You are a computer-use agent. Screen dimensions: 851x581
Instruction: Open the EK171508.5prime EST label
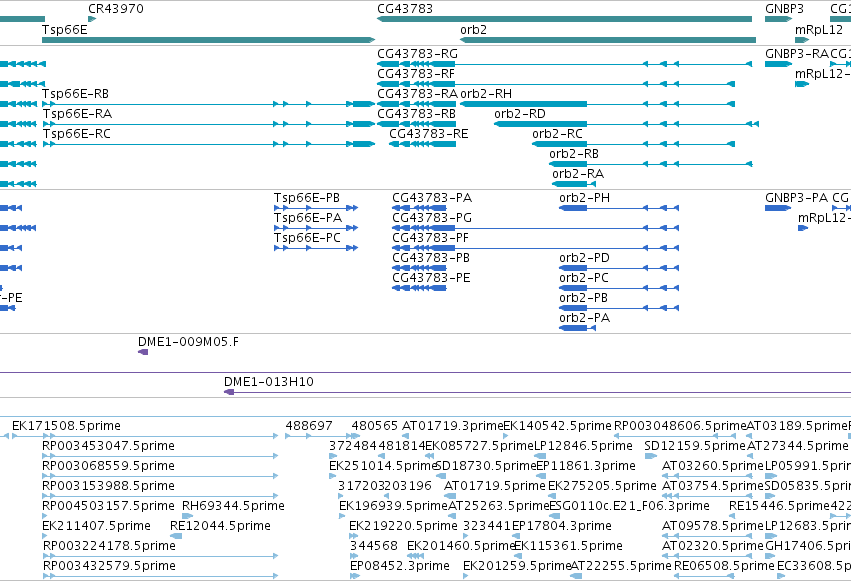click(x=66, y=426)
